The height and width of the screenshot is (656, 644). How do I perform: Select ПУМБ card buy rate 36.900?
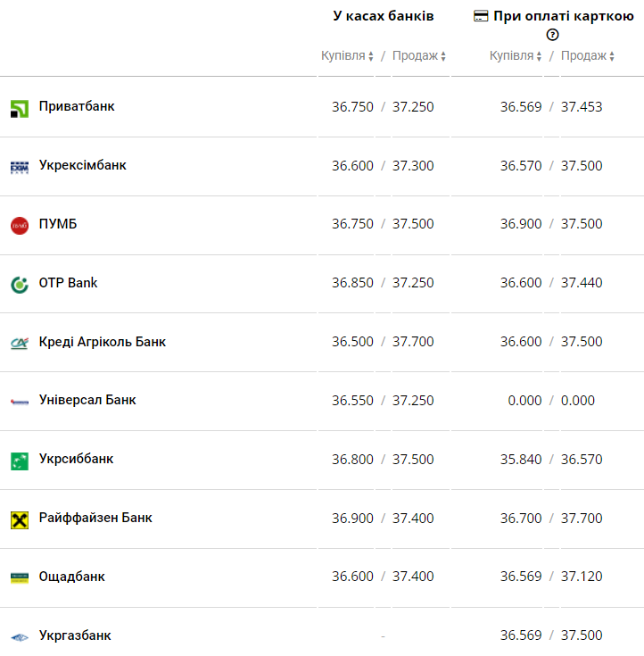tap(521, 224)
